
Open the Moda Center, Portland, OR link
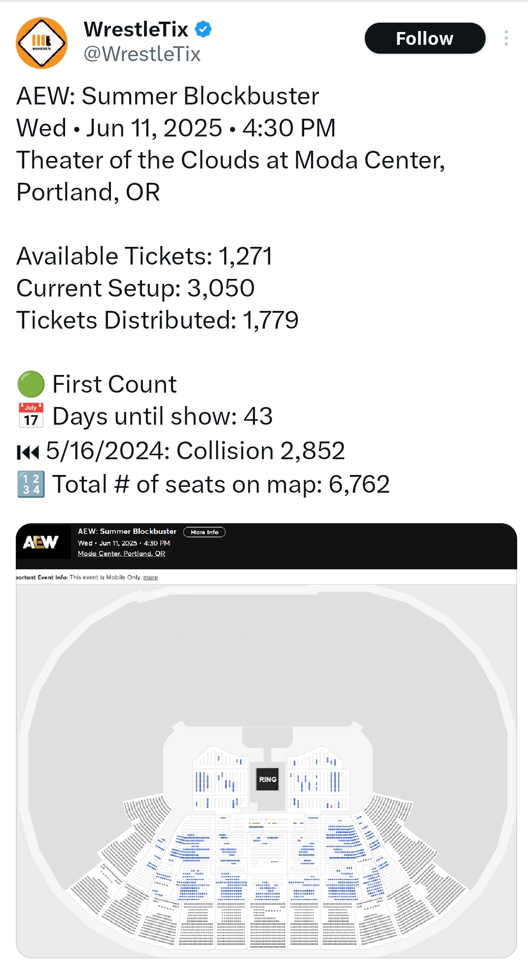click(x=121, y=553)
